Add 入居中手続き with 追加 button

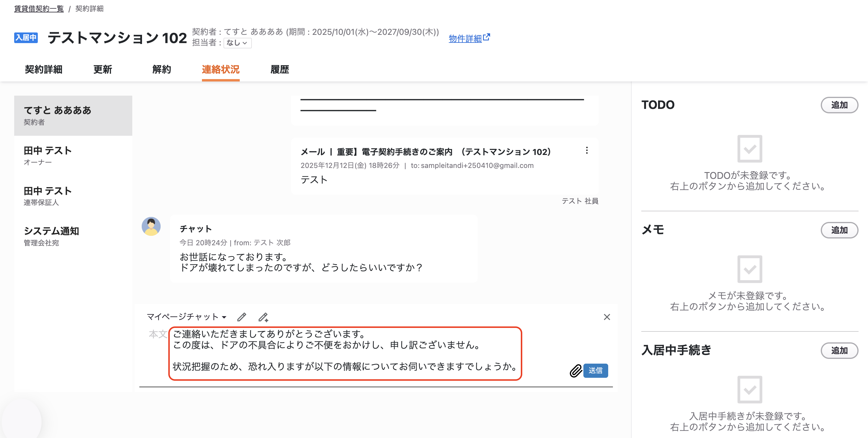pos(839,351)
